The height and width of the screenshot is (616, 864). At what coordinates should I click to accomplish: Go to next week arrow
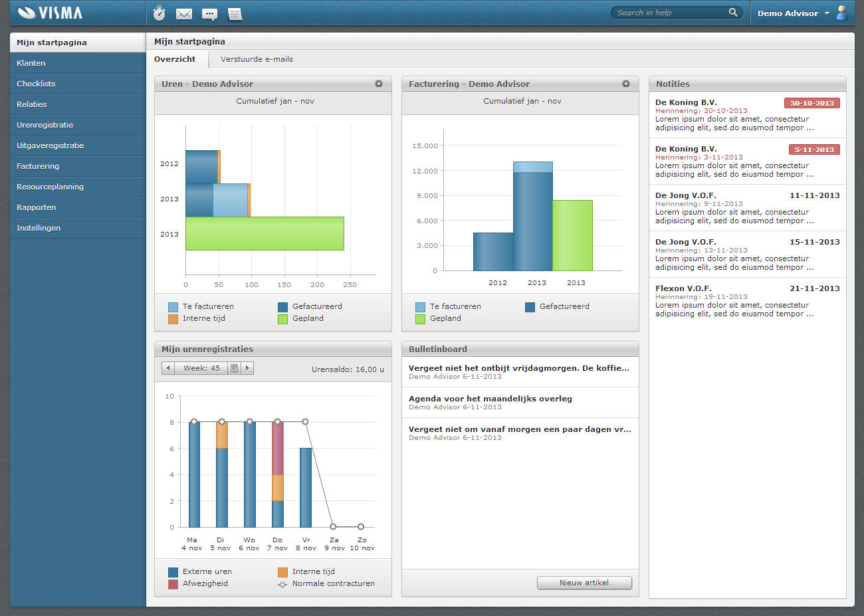247,368
